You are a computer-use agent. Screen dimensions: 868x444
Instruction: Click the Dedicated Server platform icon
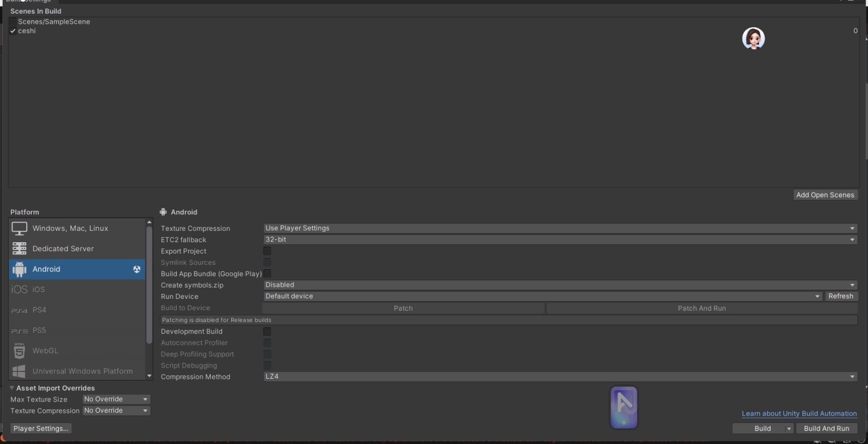tap(19, 249)
